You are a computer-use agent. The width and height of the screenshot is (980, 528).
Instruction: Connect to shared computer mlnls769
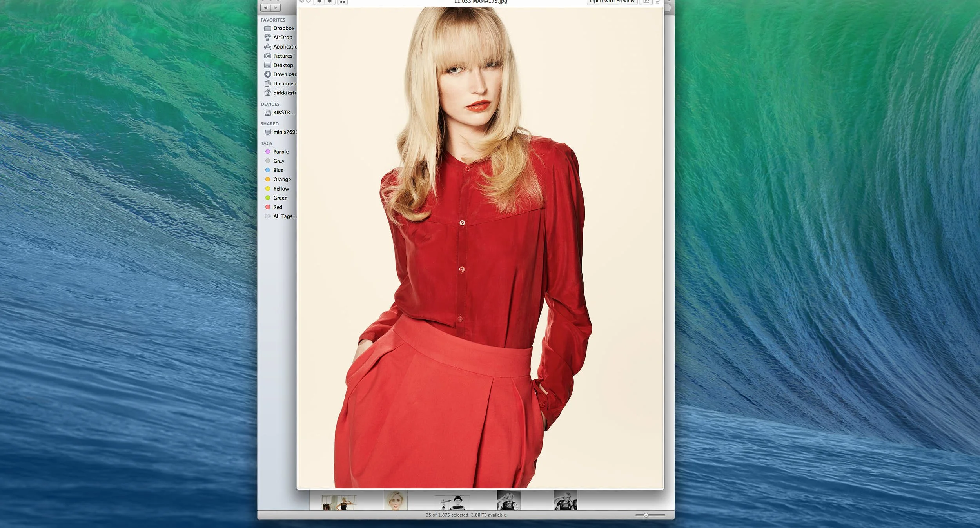click(x=285, y=132)
